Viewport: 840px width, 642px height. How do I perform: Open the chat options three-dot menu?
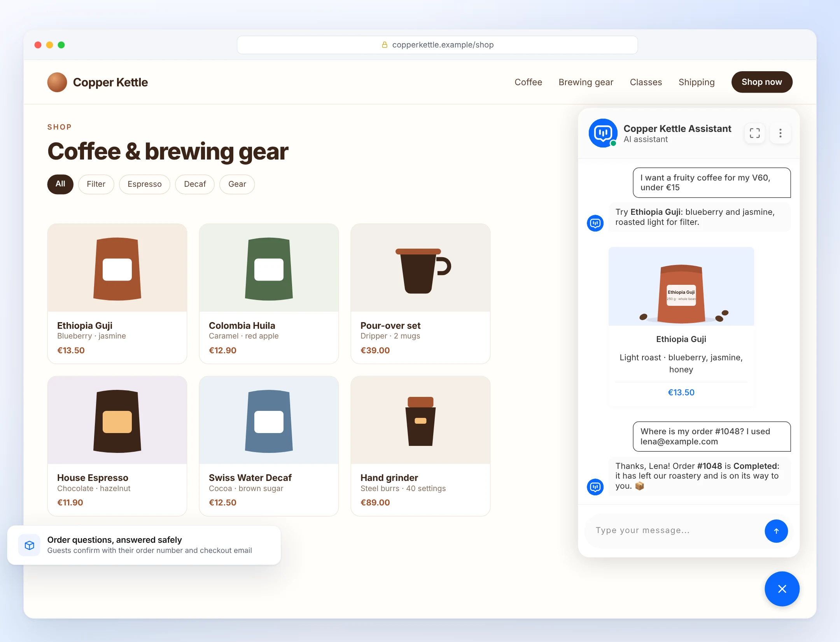(780, 133)
